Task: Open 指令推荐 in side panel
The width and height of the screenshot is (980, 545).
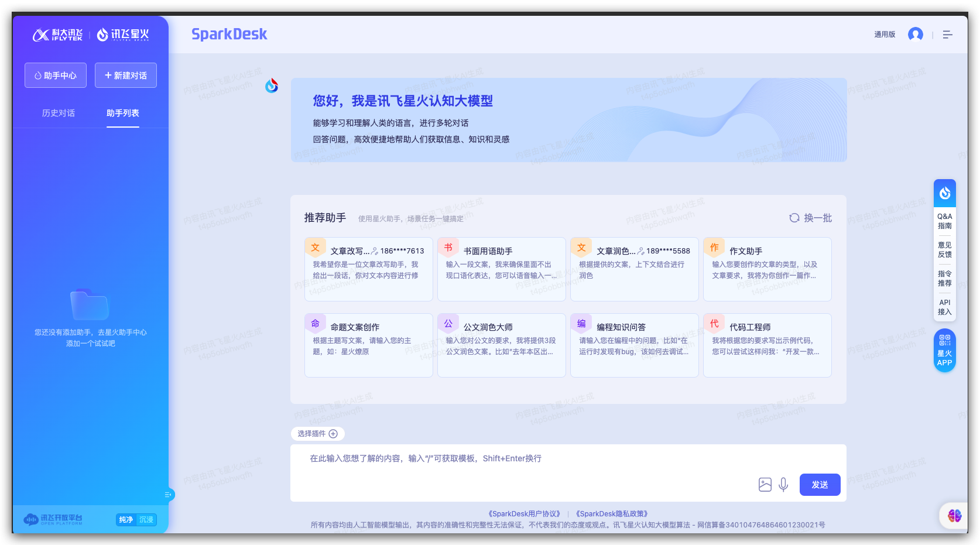Action: pyautogui.click(x=945, y=279)
